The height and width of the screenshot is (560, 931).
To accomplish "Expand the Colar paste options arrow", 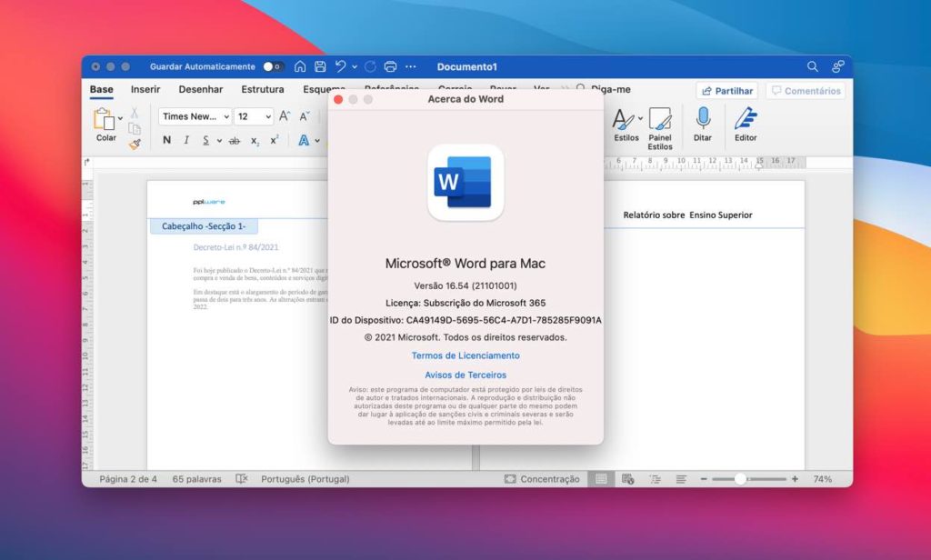I will tap(121, 118).
